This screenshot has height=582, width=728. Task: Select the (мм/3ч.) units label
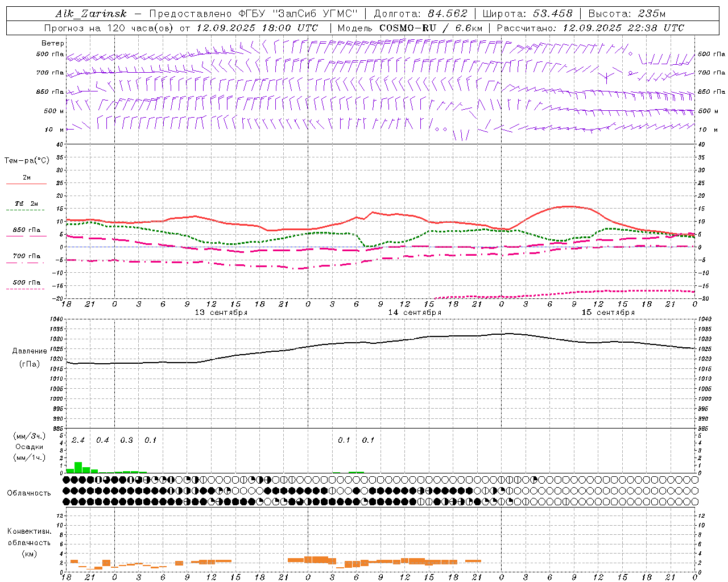[29, 436]
